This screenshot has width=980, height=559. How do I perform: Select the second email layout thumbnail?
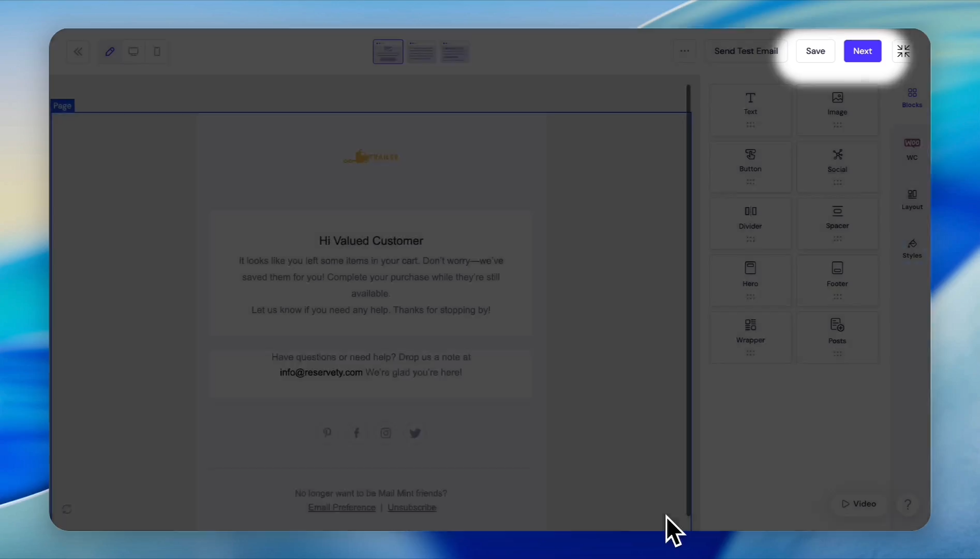point(421,51)
